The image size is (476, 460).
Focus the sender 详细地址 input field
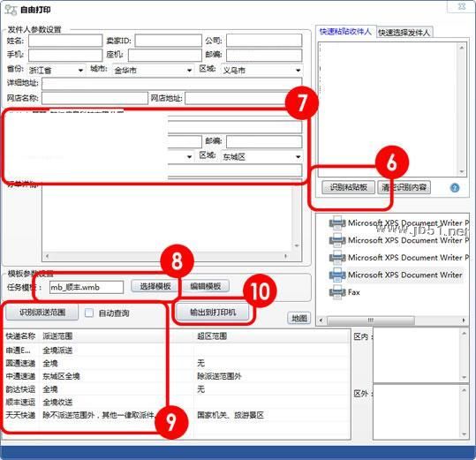point(172,83)
